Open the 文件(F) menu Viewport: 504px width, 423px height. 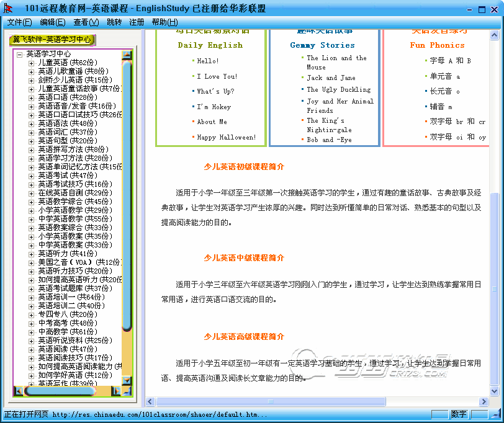click(x=19, y=22)
